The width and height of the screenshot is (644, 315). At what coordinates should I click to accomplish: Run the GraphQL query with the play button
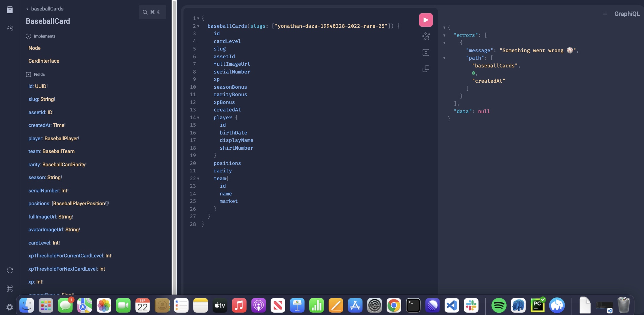coord(426,20)
